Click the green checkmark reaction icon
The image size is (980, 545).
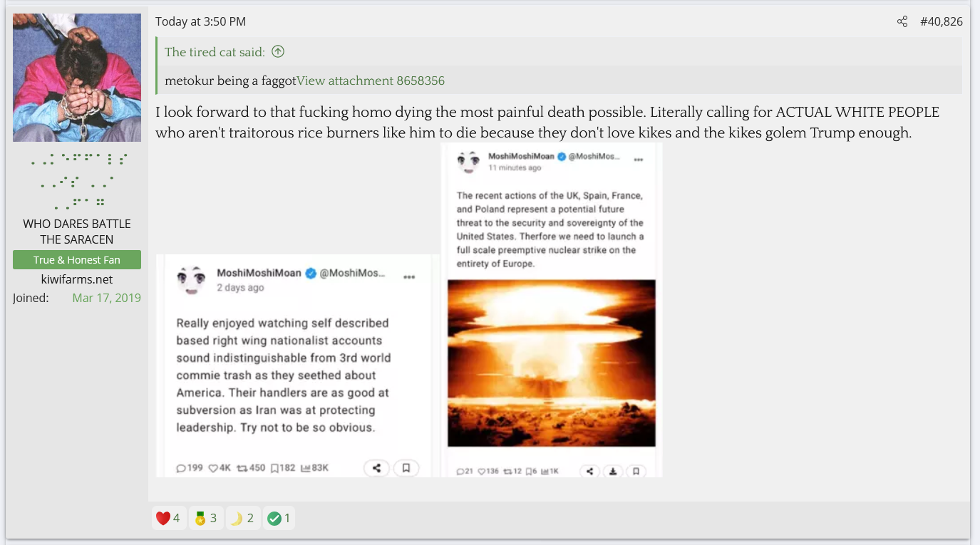(x=274, y=518)
